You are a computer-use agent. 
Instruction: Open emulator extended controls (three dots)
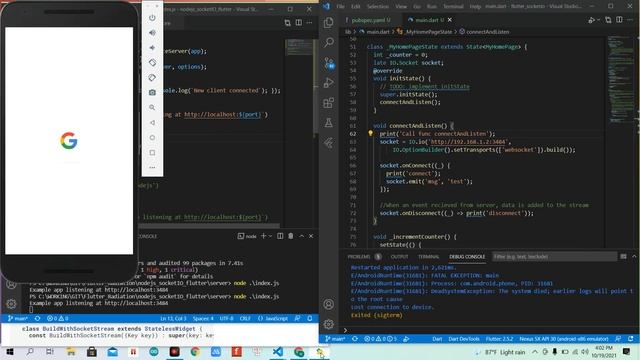(152, 167)
